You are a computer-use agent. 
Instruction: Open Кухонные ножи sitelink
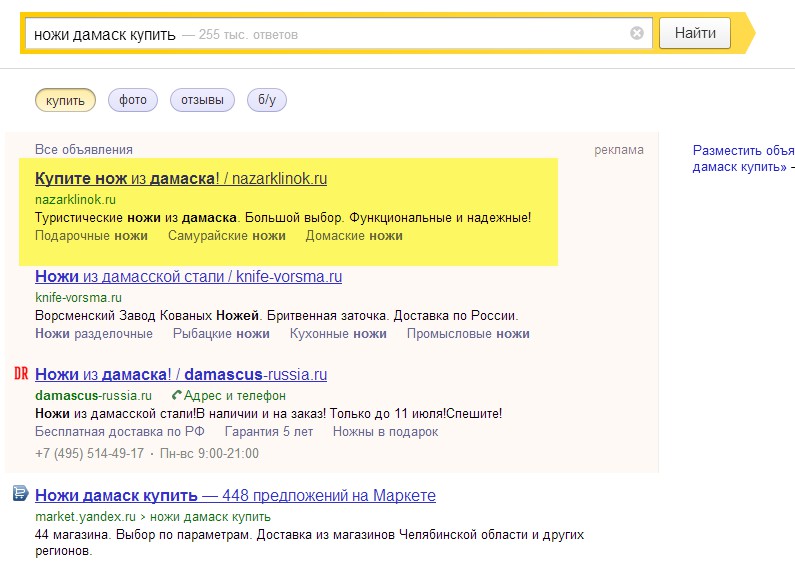click(338, 334)
